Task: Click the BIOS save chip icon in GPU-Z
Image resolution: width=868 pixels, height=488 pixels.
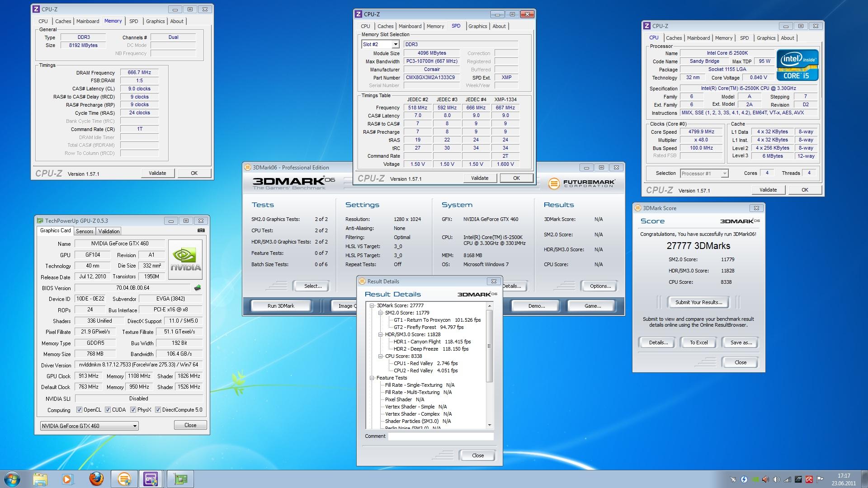Action: tap(198, 288)
